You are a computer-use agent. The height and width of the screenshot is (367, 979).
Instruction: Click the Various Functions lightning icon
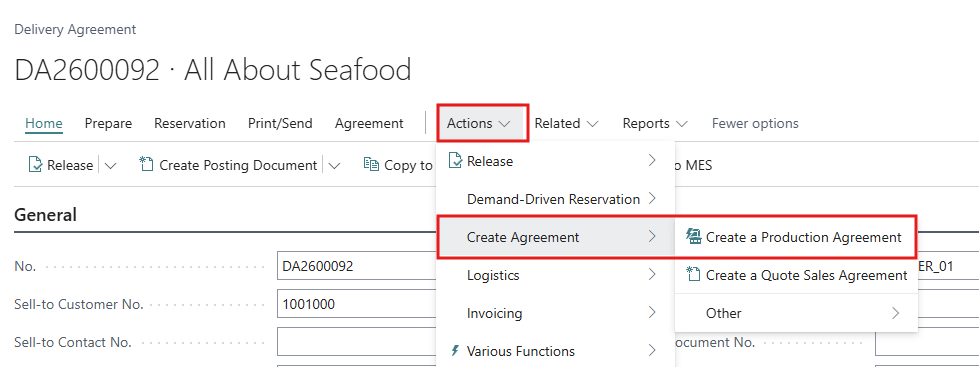pyautogui.click(x=455, y=351)
